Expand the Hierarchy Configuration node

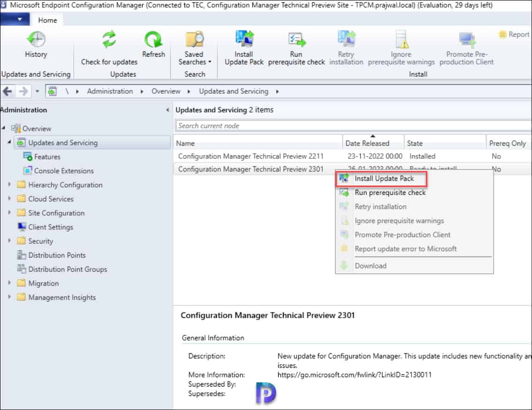pos(9,184)
